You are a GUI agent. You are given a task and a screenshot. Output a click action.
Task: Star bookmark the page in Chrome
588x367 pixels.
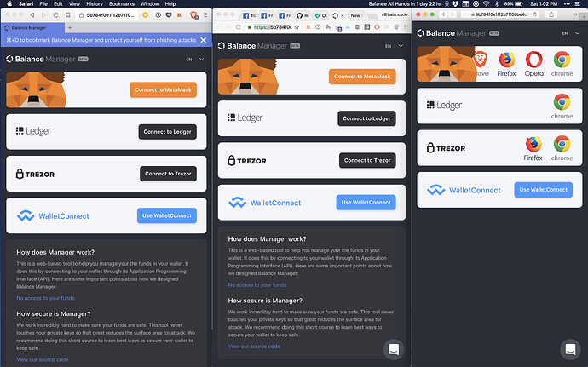click(x=297, y=27)
